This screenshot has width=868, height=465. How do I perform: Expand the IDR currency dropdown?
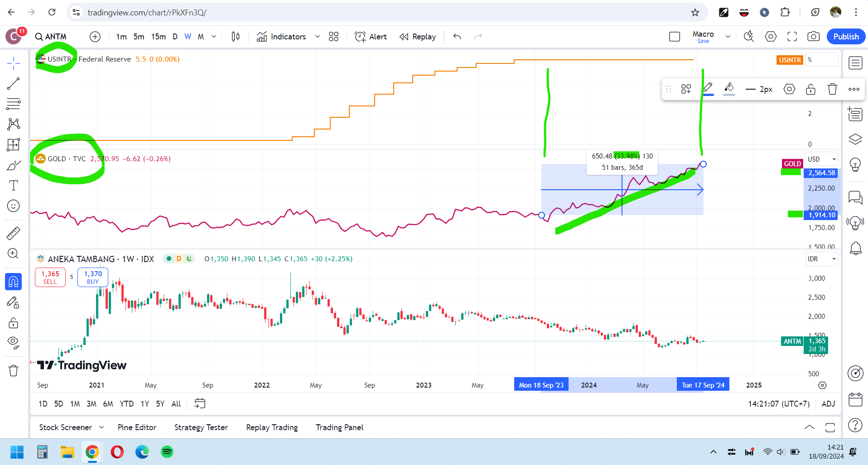coord(821,259)
